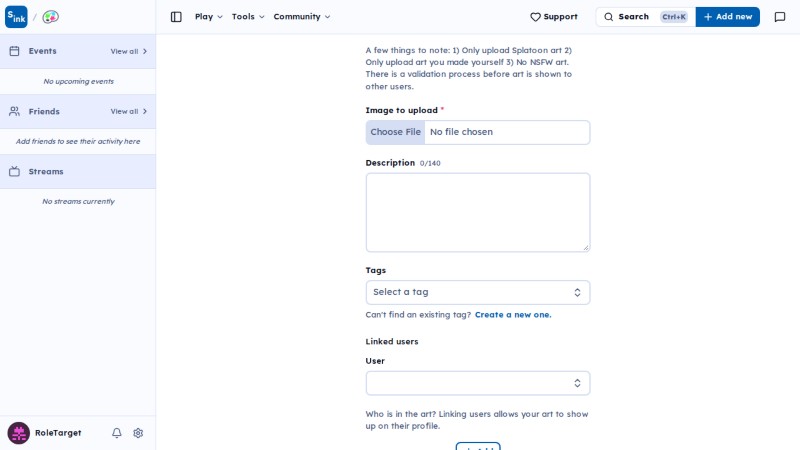Open the chat bubble icon
This screenshot has height=450, width=800.
780,17
